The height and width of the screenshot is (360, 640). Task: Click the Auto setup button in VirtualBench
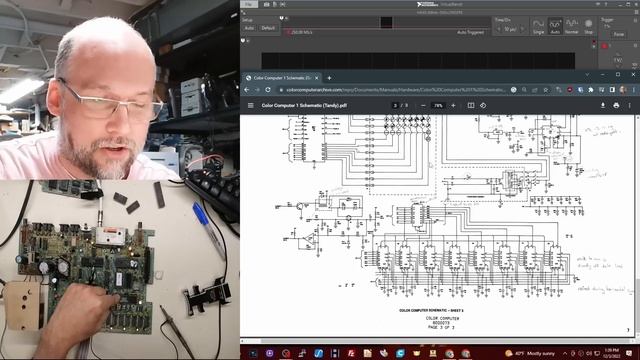click(x=249, y=28)
